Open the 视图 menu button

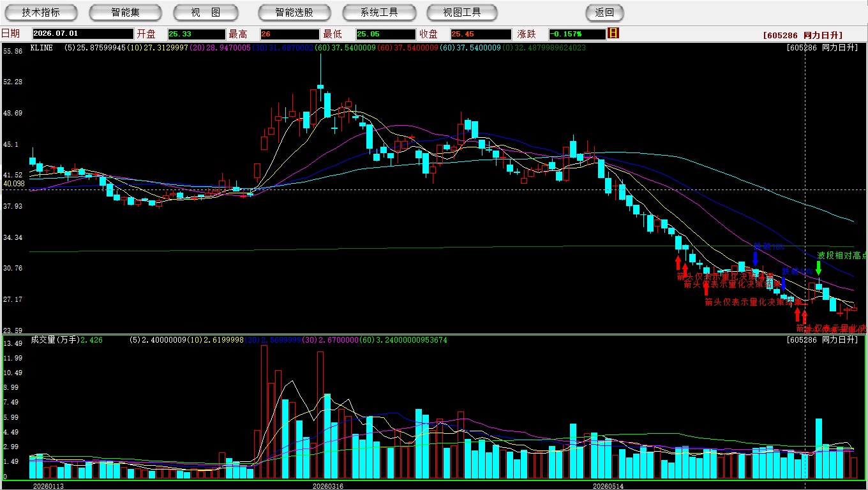[x=206, y=12]
